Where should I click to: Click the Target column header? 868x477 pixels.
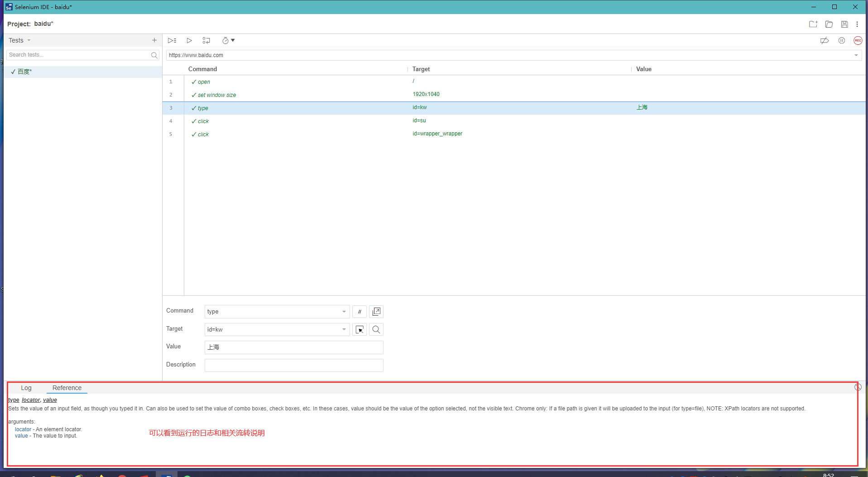click(421, 69)
